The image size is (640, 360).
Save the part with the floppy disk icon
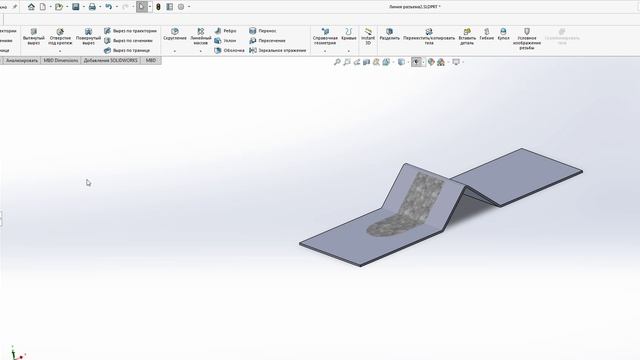coord(76,7)
